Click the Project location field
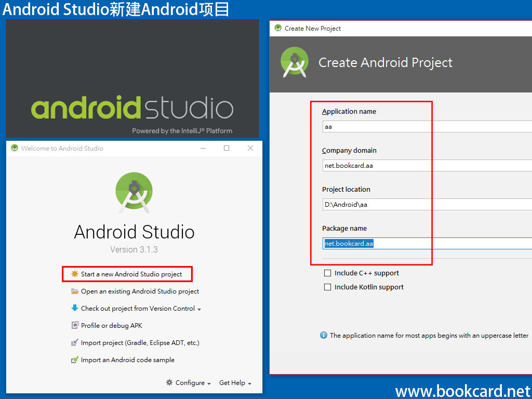Image resolution: width=532 pixels, height=399 pixels. point(376,204)
